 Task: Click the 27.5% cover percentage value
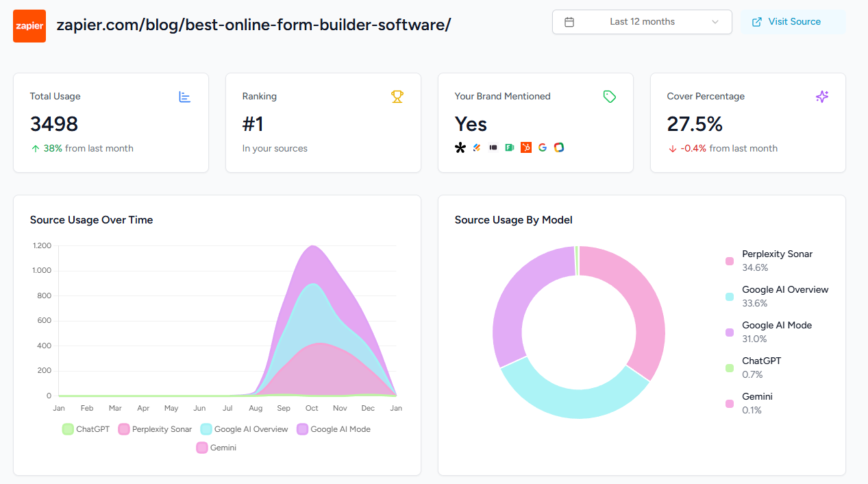(x=695, y=124)
